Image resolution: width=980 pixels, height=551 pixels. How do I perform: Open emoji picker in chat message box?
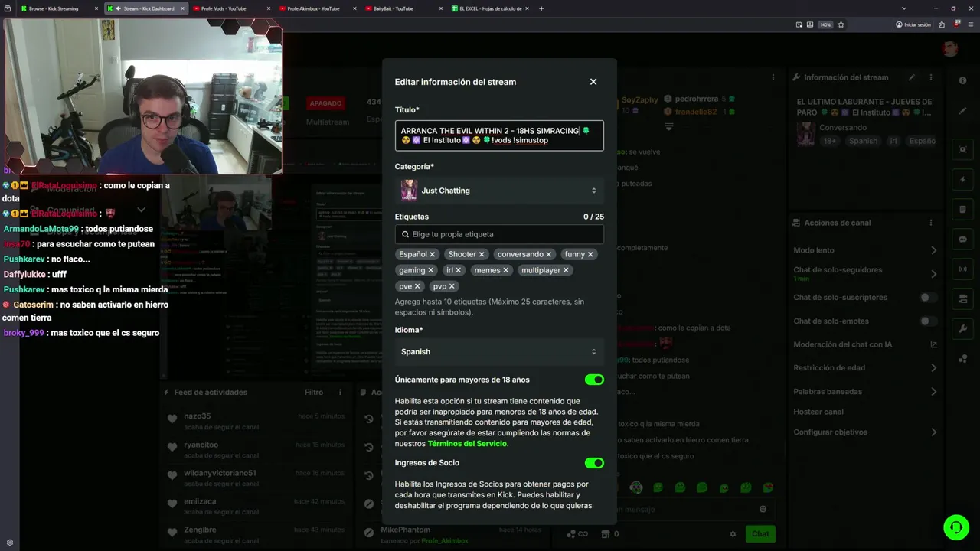(x=763, y=509)
